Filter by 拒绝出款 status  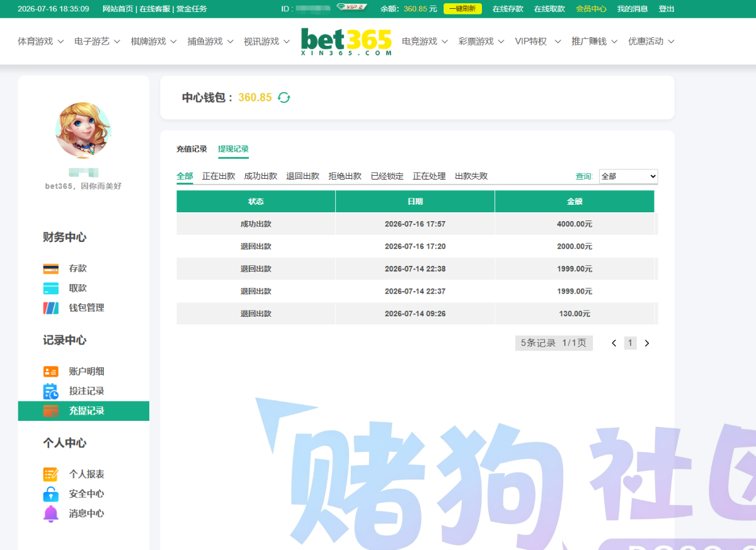point(345,176)
